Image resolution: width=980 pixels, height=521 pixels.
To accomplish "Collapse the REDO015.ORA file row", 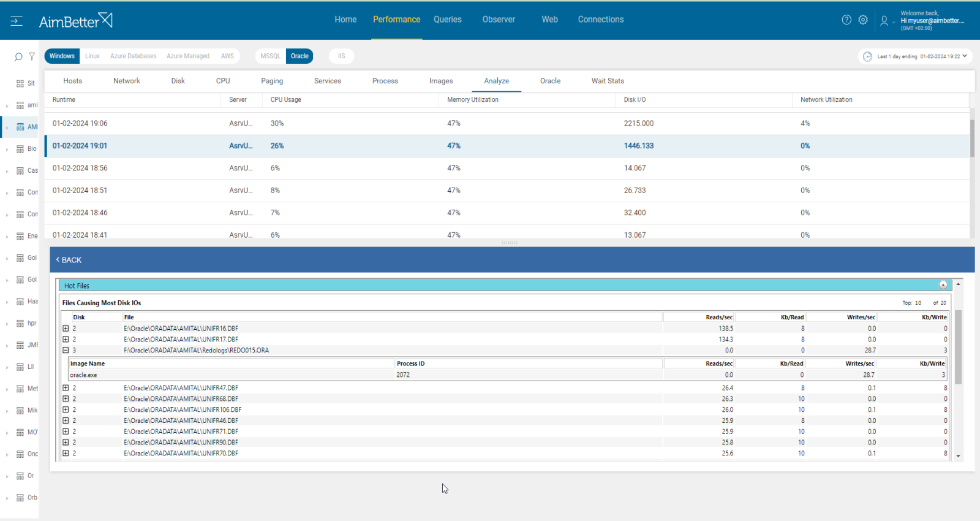I will pyautogui.click(x=66, y=351).
